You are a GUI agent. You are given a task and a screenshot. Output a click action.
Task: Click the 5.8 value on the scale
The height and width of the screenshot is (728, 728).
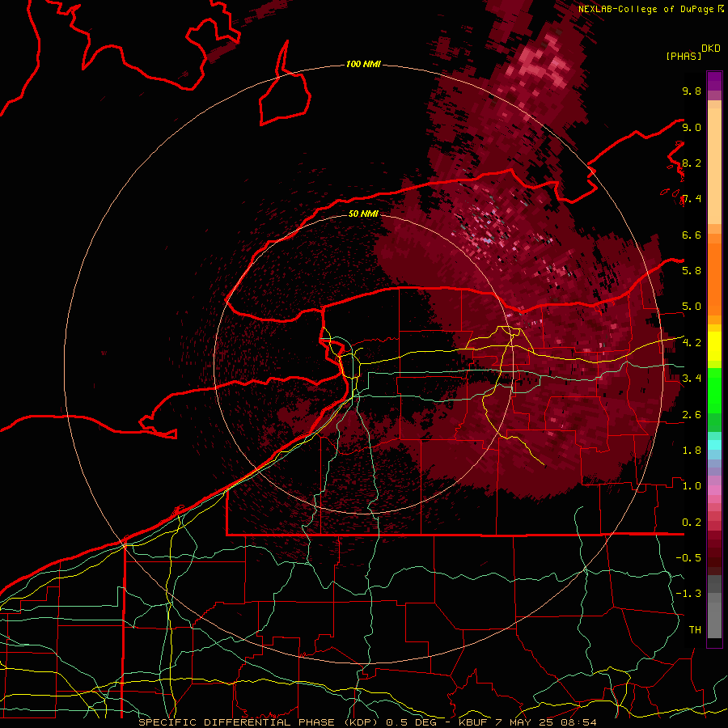[x=692, y=271]
